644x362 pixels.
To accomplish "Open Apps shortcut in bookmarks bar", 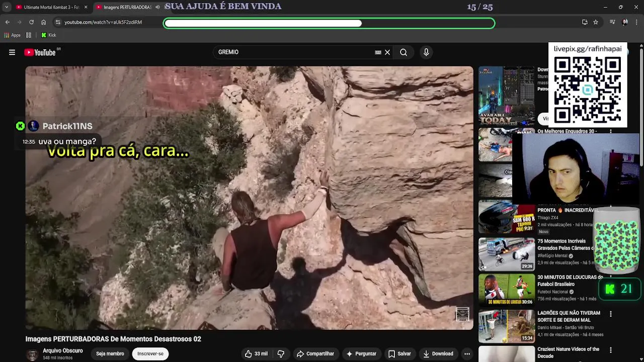I will click(x=13, y=35).
